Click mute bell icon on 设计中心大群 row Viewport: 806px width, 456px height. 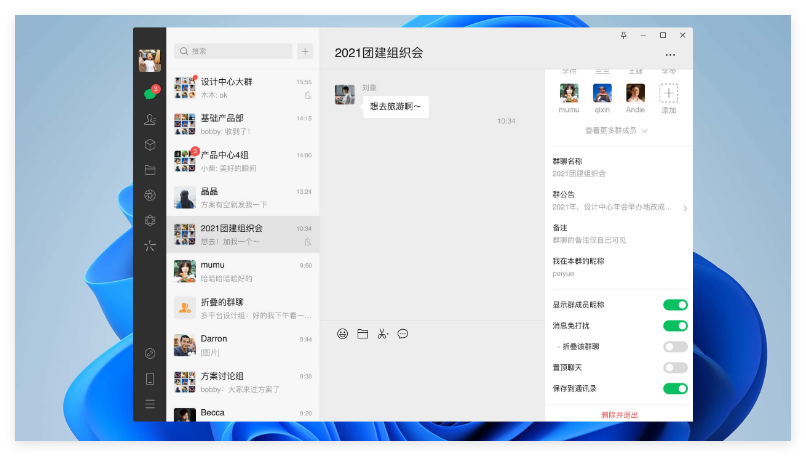(307, 95)
